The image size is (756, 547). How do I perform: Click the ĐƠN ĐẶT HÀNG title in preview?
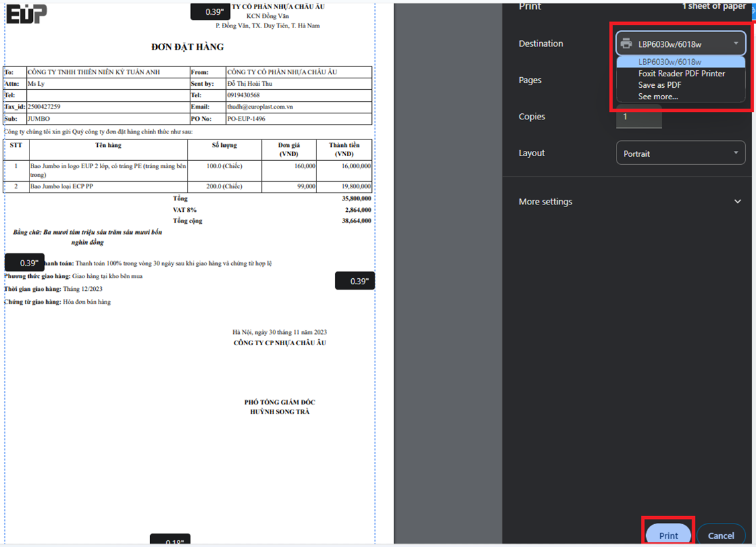(x=188, y=47)
